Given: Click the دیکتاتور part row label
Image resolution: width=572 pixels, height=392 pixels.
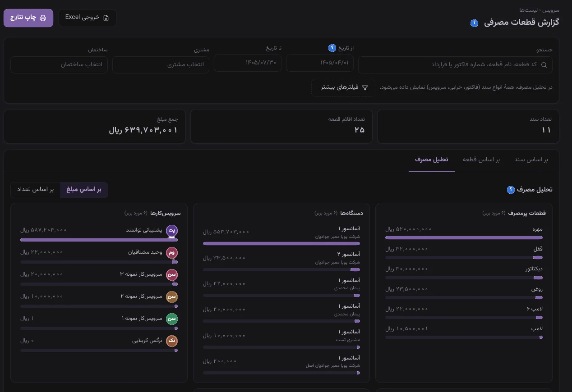Looking at the screenshot, I should (x=534, y=269).
